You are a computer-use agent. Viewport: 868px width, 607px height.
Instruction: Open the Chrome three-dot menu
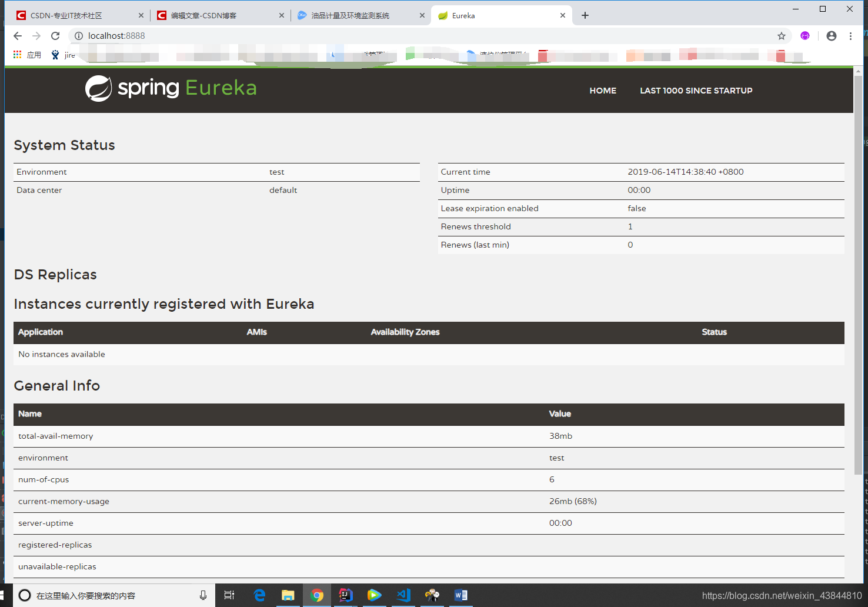click(x=850, y=36)
